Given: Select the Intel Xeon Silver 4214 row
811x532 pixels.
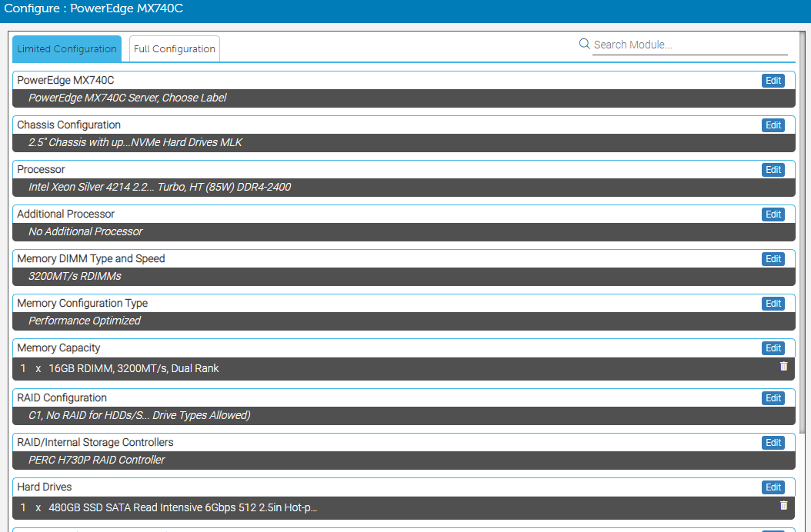Looking at the screenshot, I should point(404,188).
